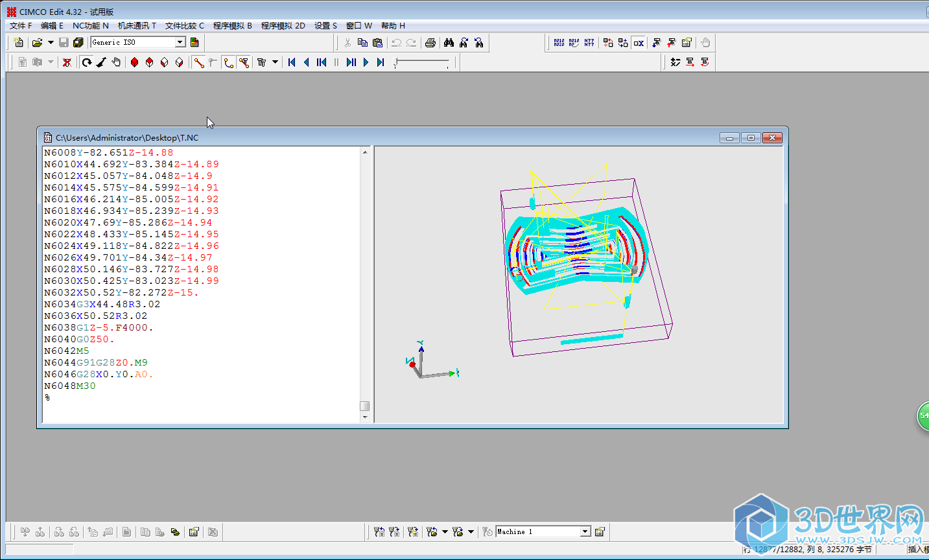Click the save all files icon
This screenshot has width=929, height=560.
tap(78, 43)
